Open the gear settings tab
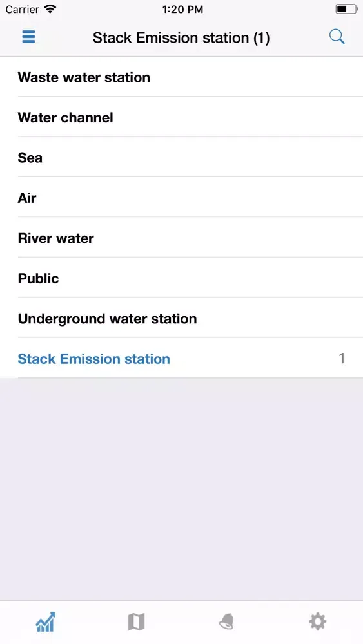 (318, 622)
